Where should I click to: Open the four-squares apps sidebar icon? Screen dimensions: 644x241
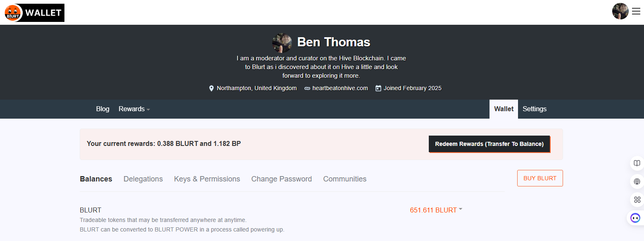tap(637, 200)
